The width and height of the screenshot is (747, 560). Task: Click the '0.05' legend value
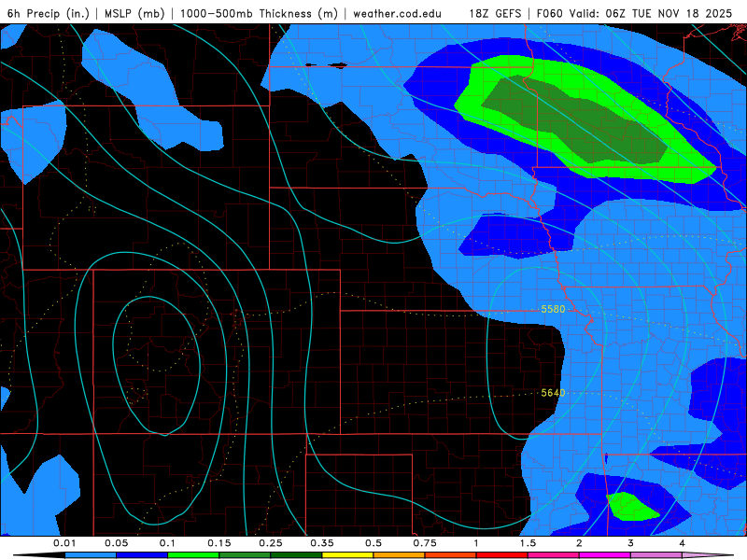(116, 543)
